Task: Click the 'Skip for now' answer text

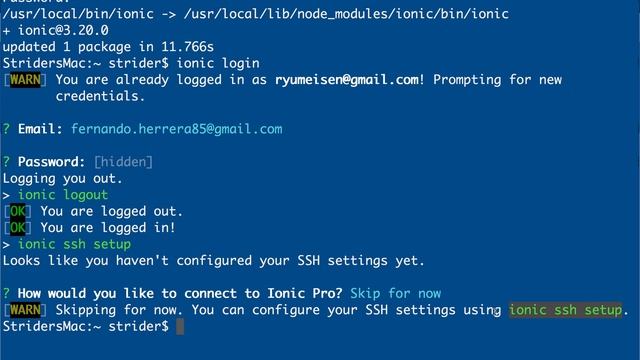Action: coord(396,293)
